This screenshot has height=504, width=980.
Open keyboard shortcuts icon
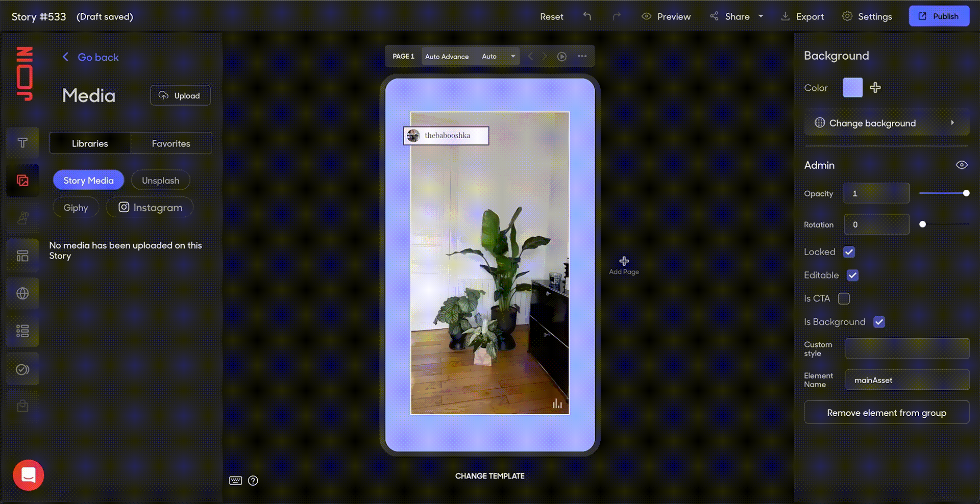click(x=235, y=481)
